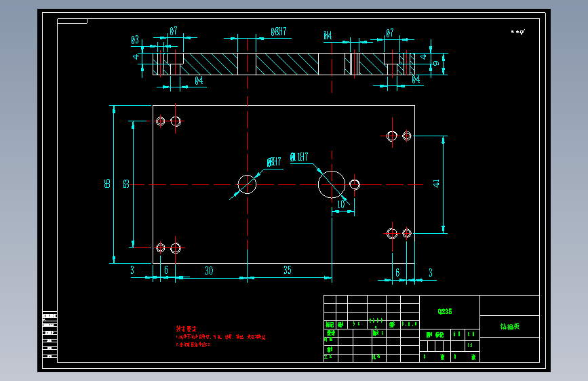
Task: Pick the Ø7 label next to the Ø3 label
Action: (173, 31)
